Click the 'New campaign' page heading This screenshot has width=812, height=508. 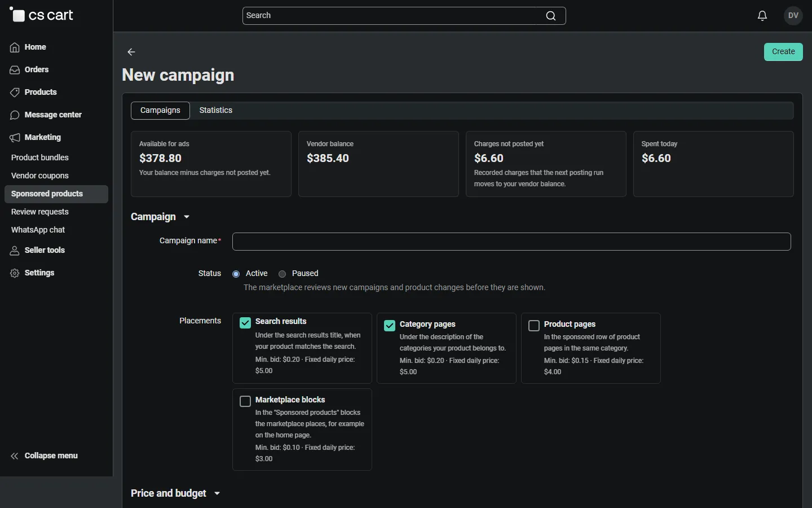point(178,76)
